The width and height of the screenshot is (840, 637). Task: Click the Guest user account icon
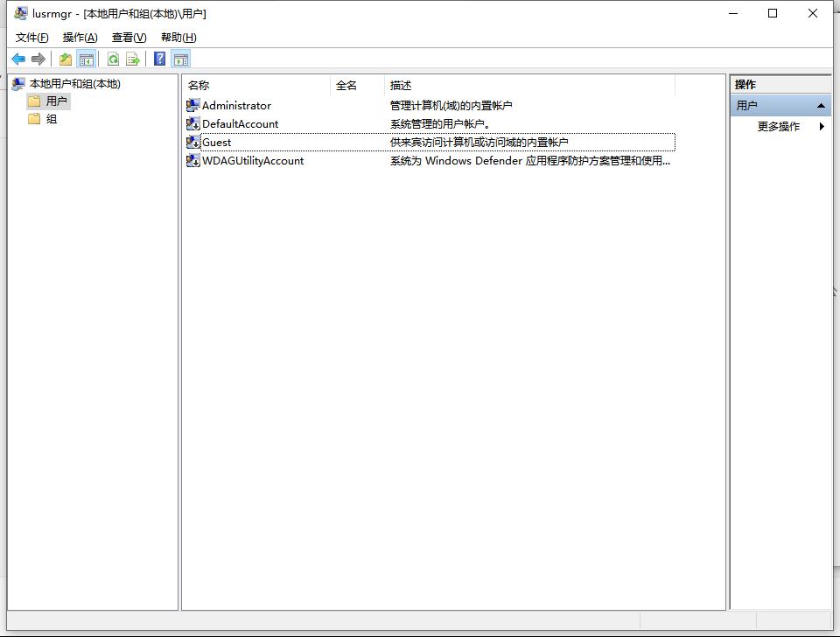(192, 142)
